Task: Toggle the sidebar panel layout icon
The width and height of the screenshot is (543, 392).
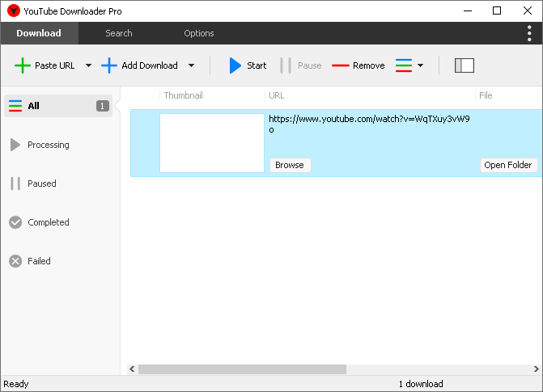Action: coord(465,65)
